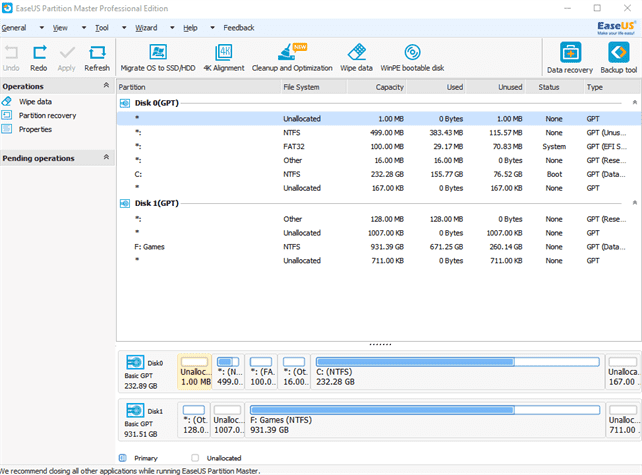Click the Unallocated legend color box
Viewport: 642px width, 475px height.
click(195, 458)
